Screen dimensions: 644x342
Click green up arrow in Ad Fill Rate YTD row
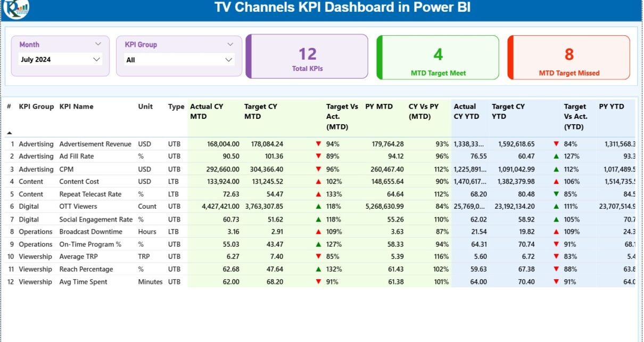556,157
